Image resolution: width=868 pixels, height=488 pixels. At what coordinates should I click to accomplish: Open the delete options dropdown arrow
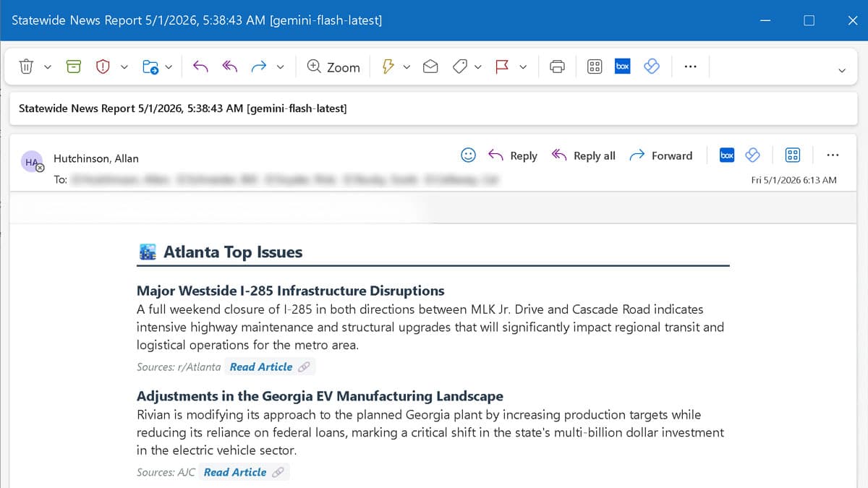(48, 67)
